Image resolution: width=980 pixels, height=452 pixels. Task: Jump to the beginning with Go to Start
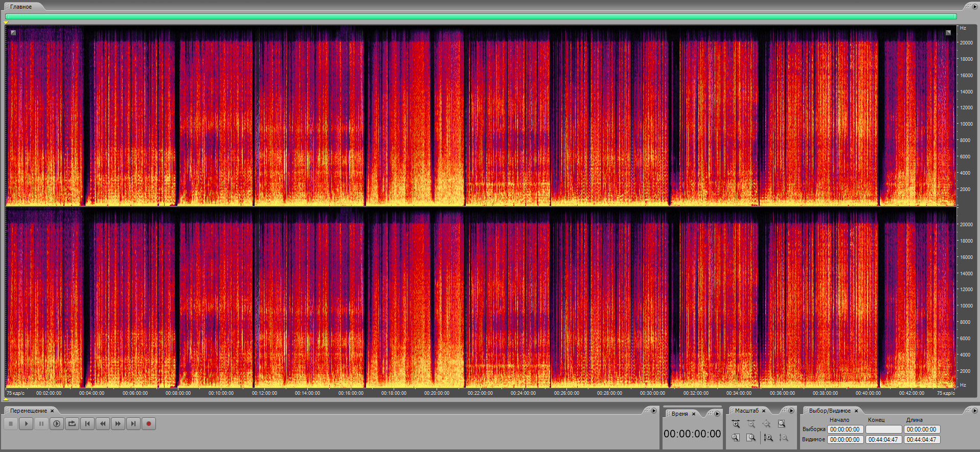tap(87, 423)
